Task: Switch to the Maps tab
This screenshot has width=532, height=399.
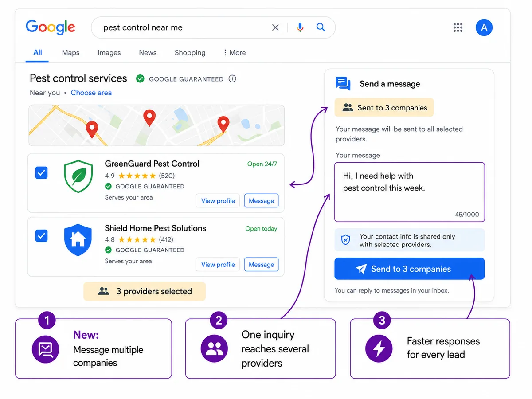Action: [70, 52]
